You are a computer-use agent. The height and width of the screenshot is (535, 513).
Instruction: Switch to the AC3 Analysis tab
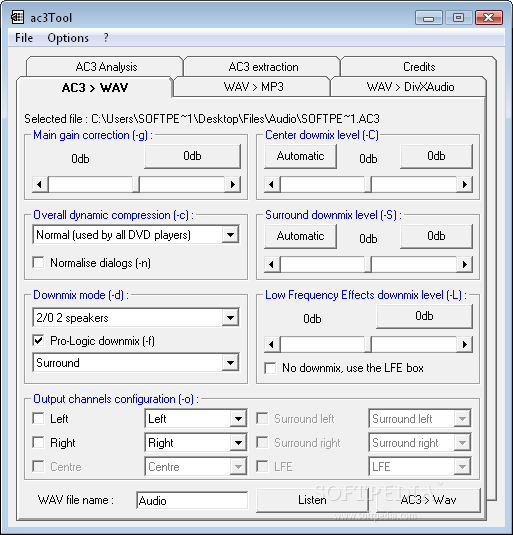coord(106,67)
